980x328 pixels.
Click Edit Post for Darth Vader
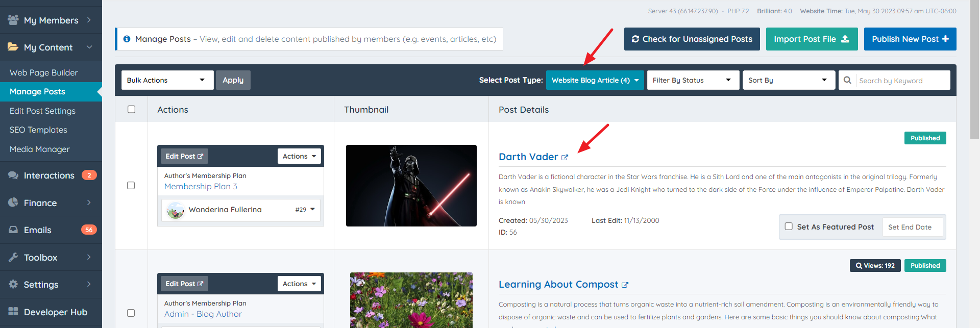coord(184,156)
